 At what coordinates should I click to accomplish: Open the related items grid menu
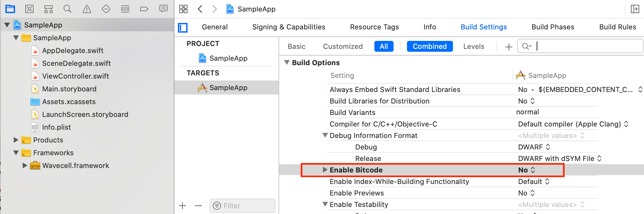[183, 9]
